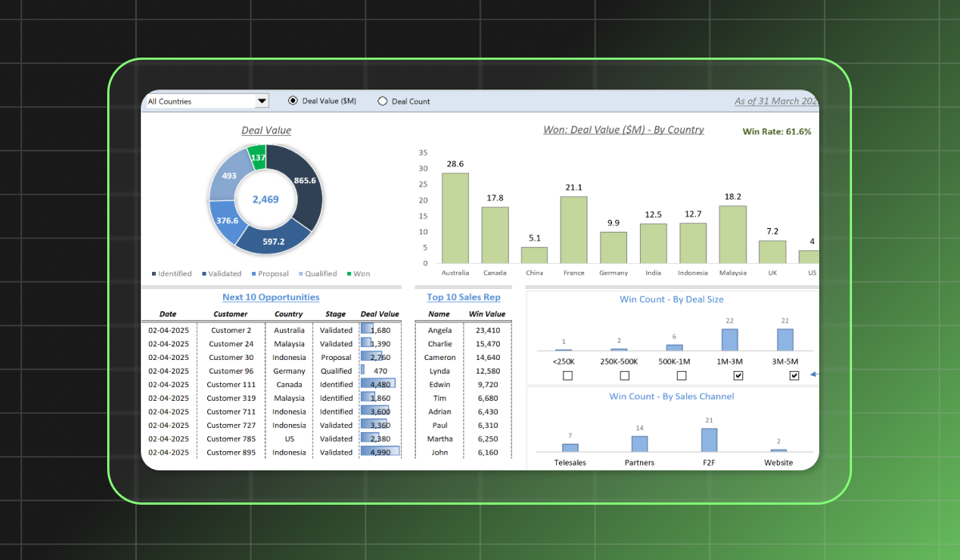Tick the <250K deal size checkbox
Viewport: 960px width, 560px height.
pos(567,375)
